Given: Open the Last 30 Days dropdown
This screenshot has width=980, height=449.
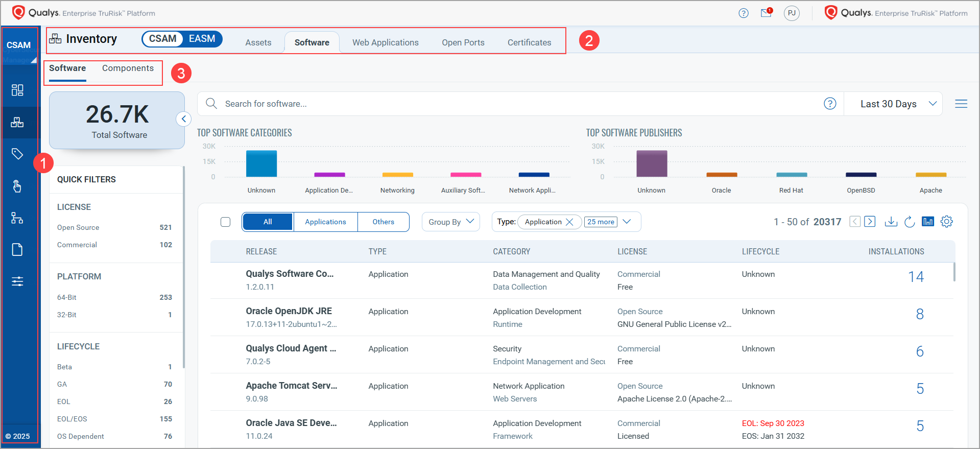Looking at the screenshot, I should pyautogui.click(x=894, y=104).
